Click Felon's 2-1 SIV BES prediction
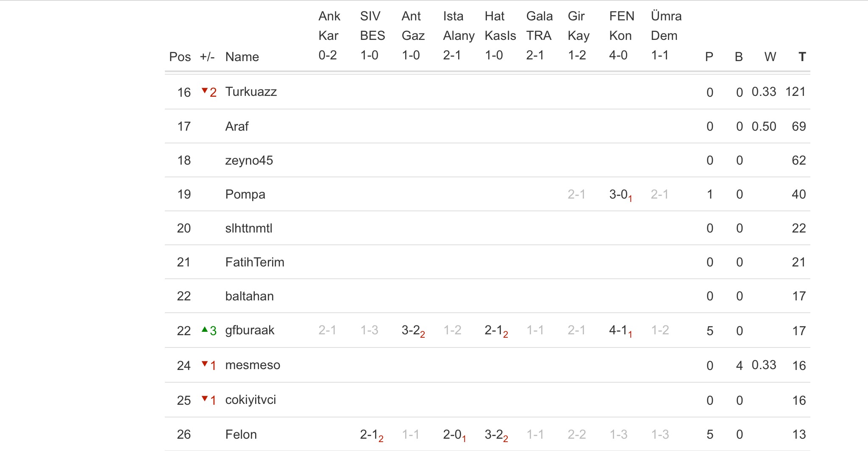 pos(370,434)
